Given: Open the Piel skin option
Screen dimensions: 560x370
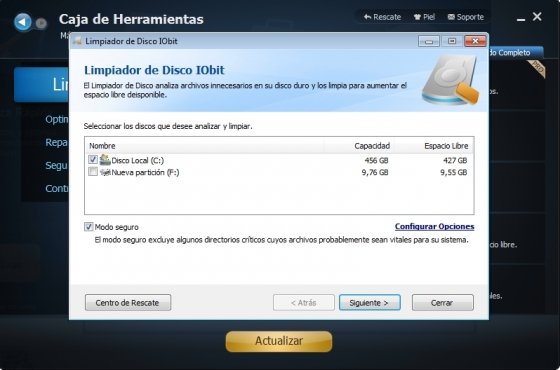Looking at the screenshot, I should pyautogui.click(x=424, y=17).
